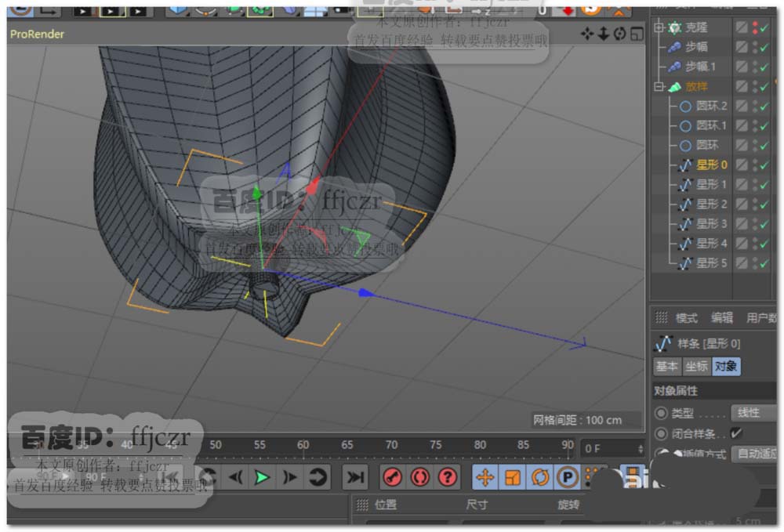Step to the previous frame
This screenshot has height=532, width=784.
[x=235, y=478]
